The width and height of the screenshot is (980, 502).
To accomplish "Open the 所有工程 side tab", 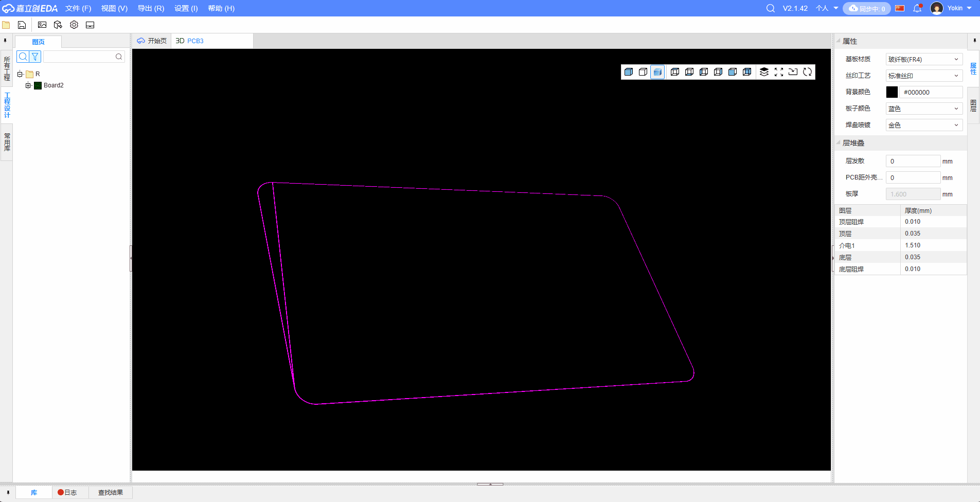I will coord(7,68).
